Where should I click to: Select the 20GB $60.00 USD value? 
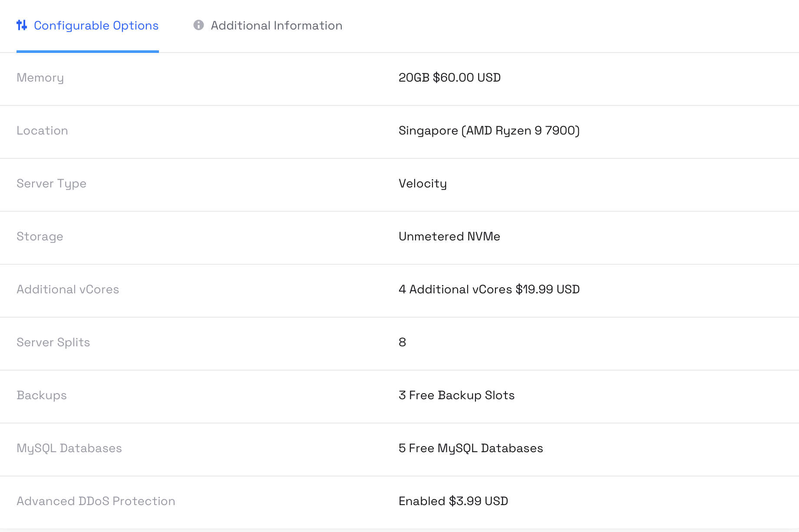[449, 78]
